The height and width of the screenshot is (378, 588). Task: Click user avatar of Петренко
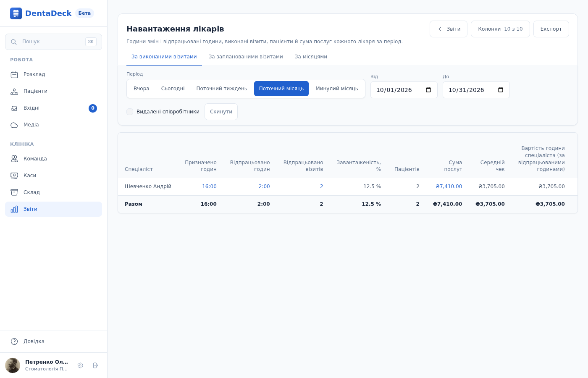pos(13,365)
